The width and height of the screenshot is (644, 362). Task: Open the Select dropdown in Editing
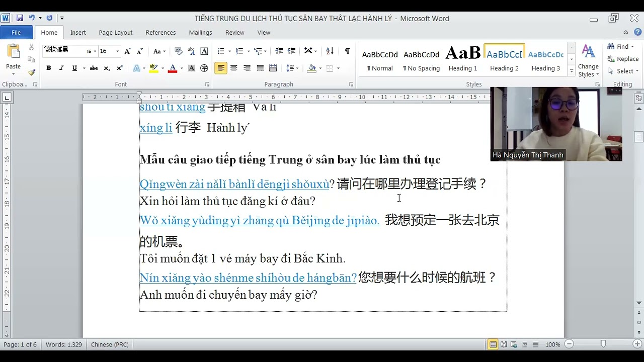(x=623, y=71)
